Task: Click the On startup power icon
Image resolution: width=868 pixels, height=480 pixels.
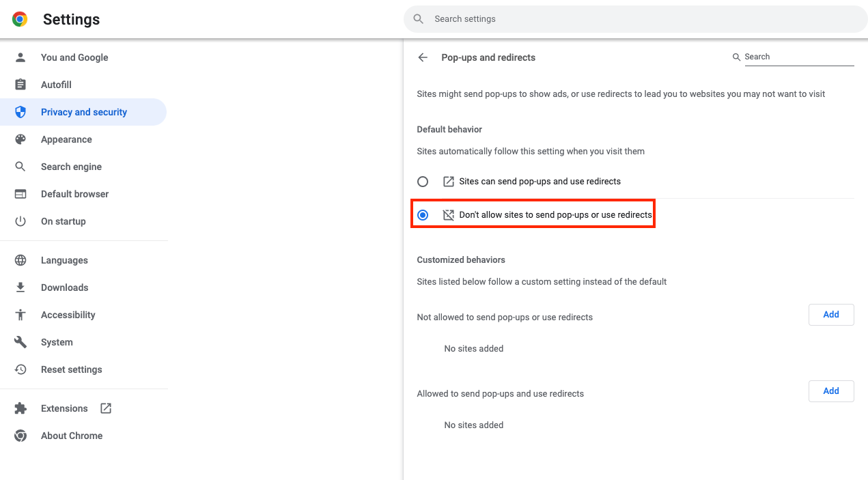Action: [x=20, y=221]
